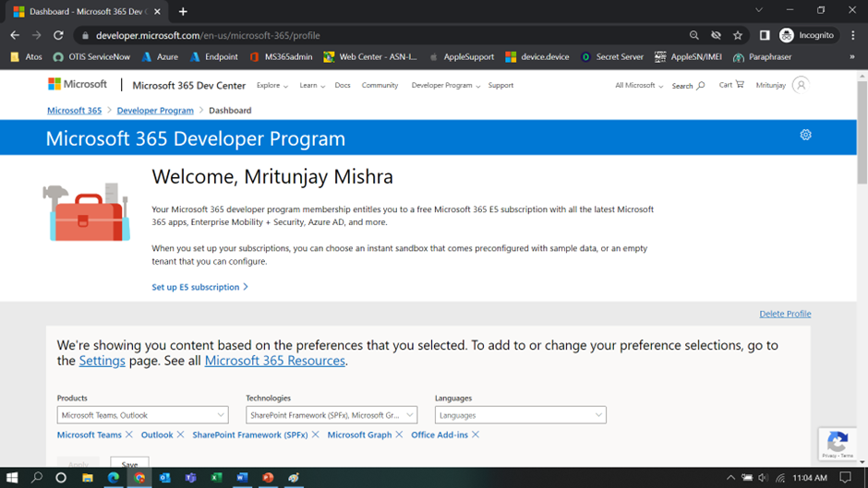The width and height of the screenshot is (868, 488).
Task: Open the Settings page link
Action: [102, 361]
